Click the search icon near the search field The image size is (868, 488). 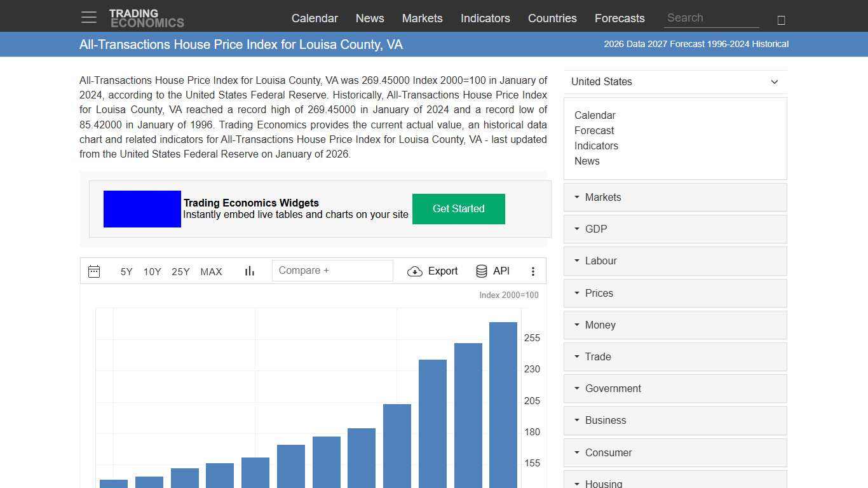pos(781,20)
